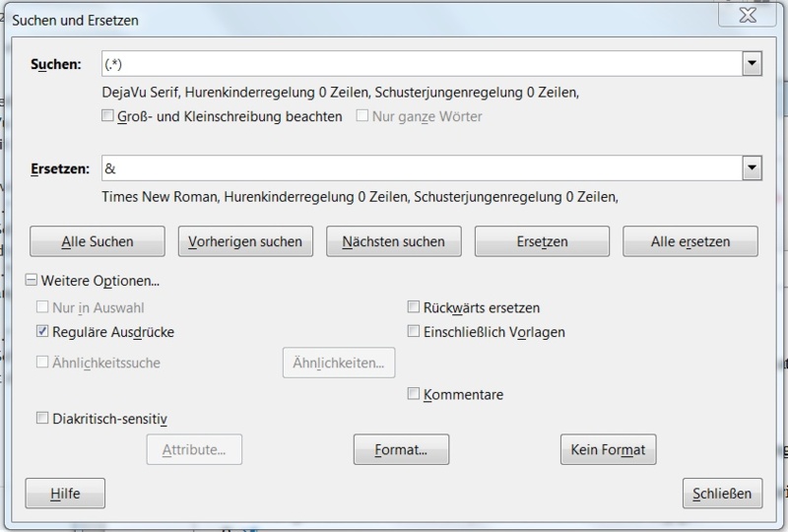
Task: Close dialog with Schließen button
Action: point(721,493)
